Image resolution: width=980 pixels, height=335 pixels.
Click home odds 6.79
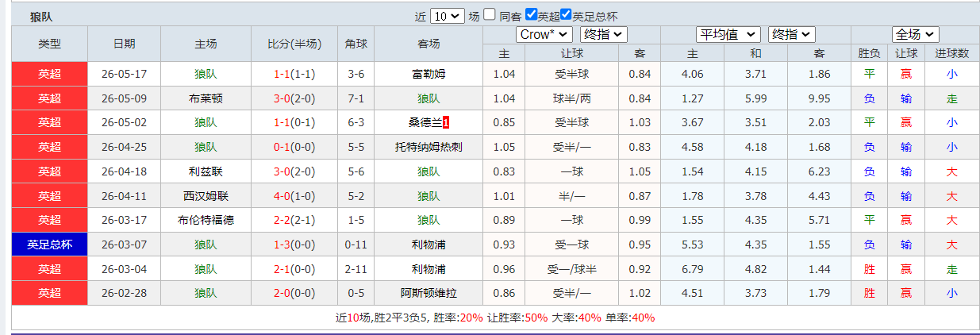tap(693, 269)
